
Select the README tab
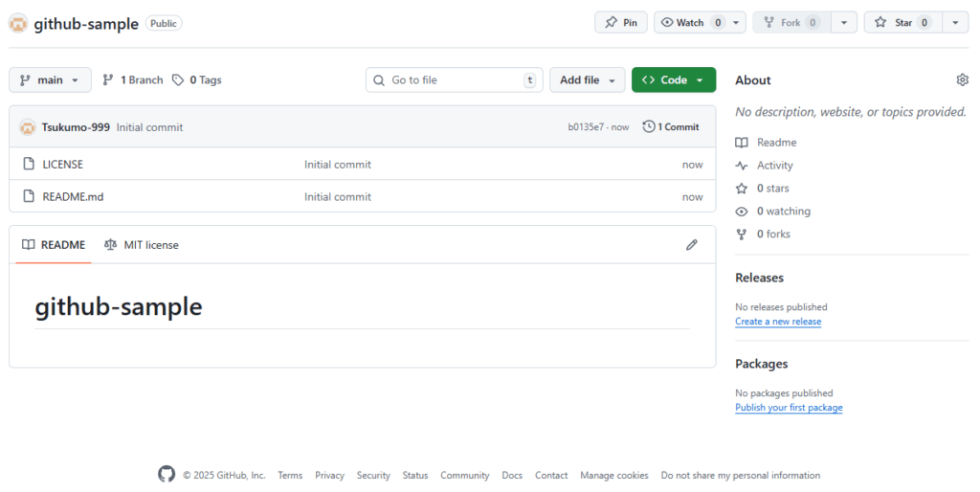(x=54, y=245)
